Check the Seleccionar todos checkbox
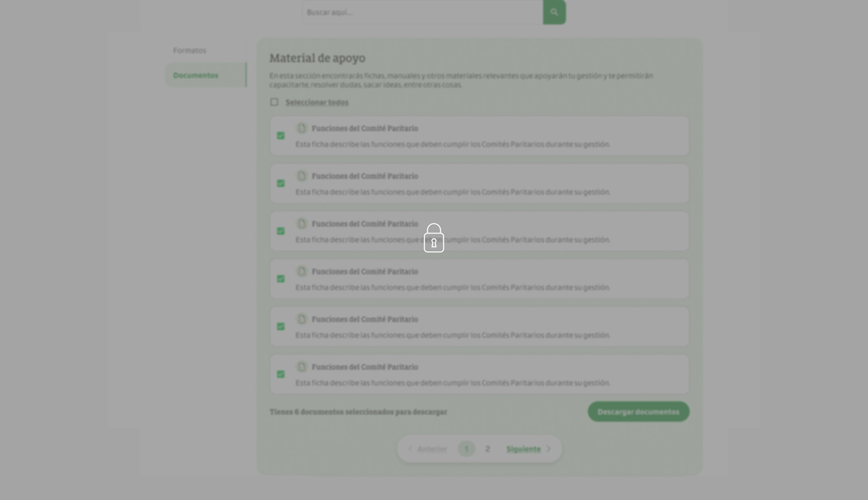The image size is (868, 500). click(x=274, y=102)
